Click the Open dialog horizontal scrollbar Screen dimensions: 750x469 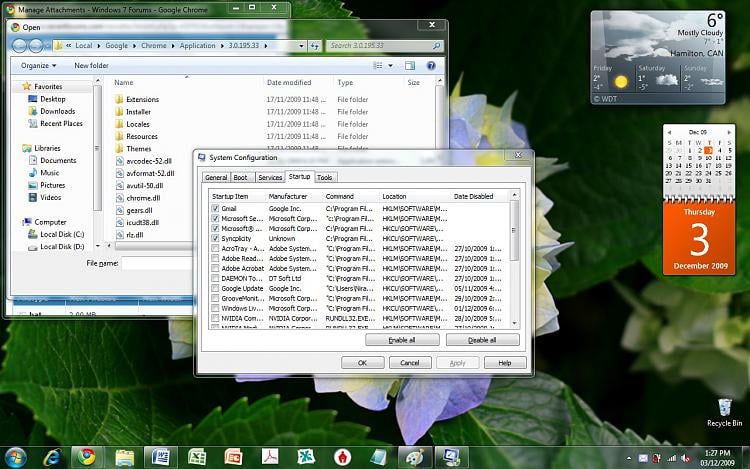tap(153, 246)
